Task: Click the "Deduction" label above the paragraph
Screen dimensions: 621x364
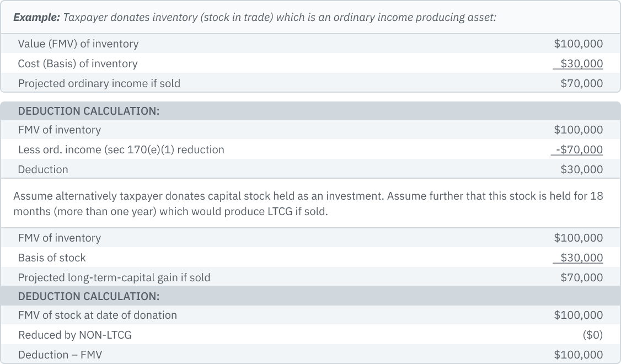Action: click(x=43, y=169)
